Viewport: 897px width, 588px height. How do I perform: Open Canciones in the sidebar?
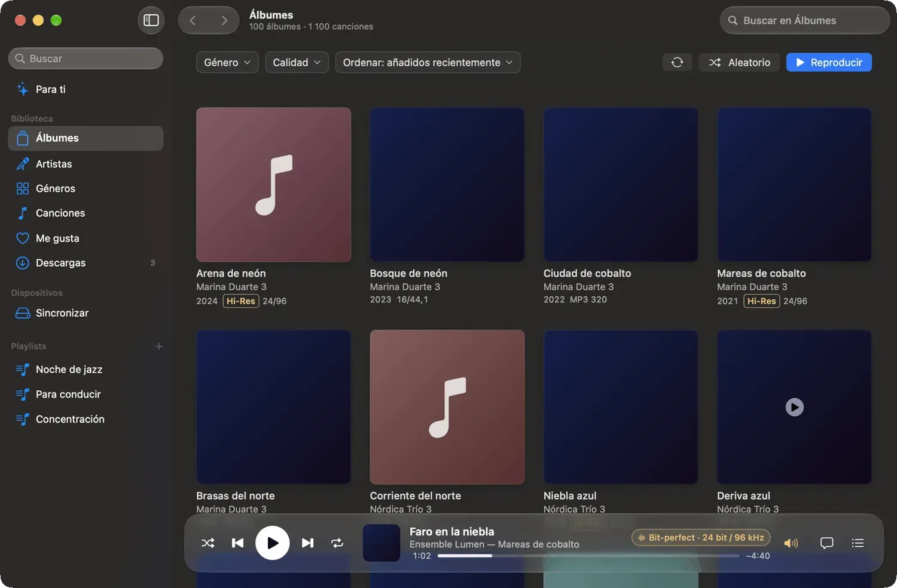pos(86,213)
